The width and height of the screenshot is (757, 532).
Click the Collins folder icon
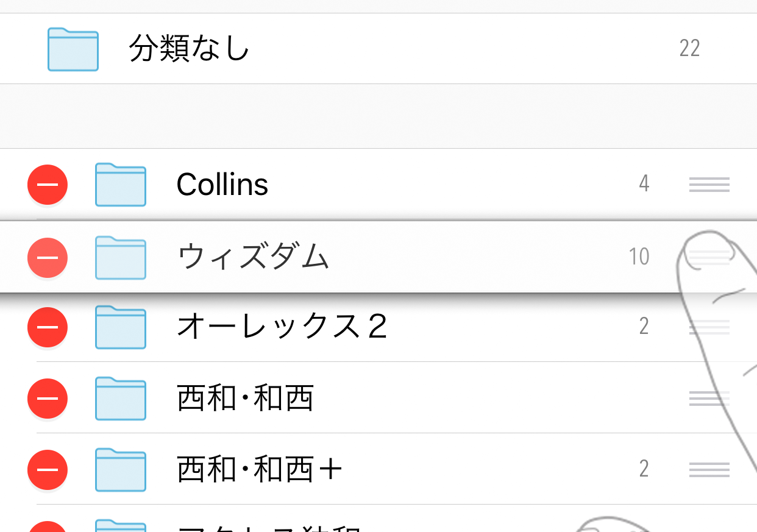tap(121, 185)
